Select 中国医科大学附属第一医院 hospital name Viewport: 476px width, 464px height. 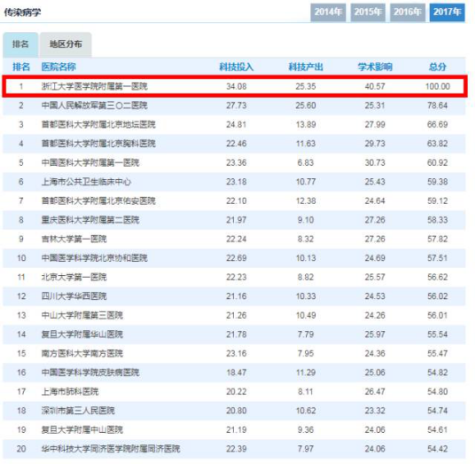(90, 163)
